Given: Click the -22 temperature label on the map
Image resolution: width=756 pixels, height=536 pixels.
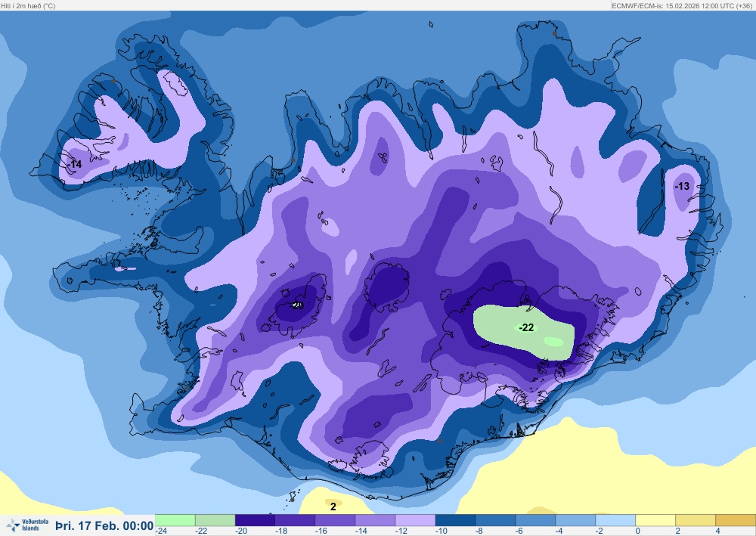Looking at the screenshot, I should coord(526,328).
